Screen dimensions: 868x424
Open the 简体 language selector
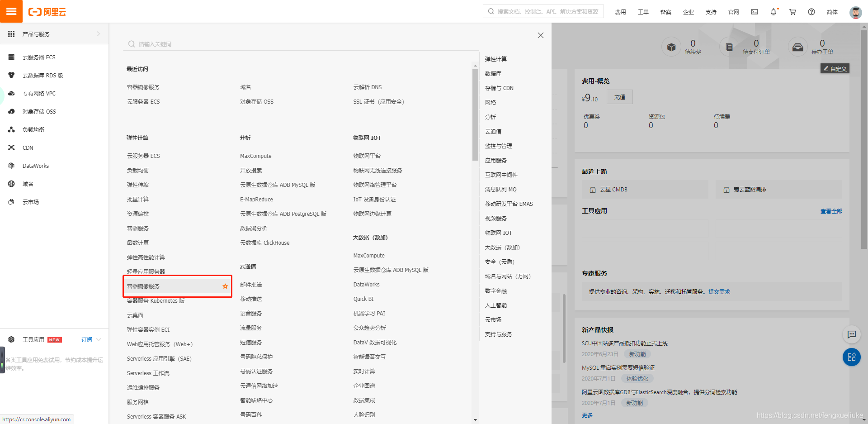point(832,12)
